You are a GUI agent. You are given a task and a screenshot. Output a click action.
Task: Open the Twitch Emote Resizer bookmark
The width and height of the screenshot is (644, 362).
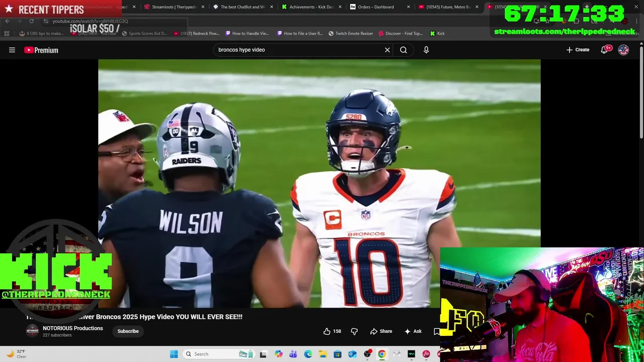click(x=351, y=33)
